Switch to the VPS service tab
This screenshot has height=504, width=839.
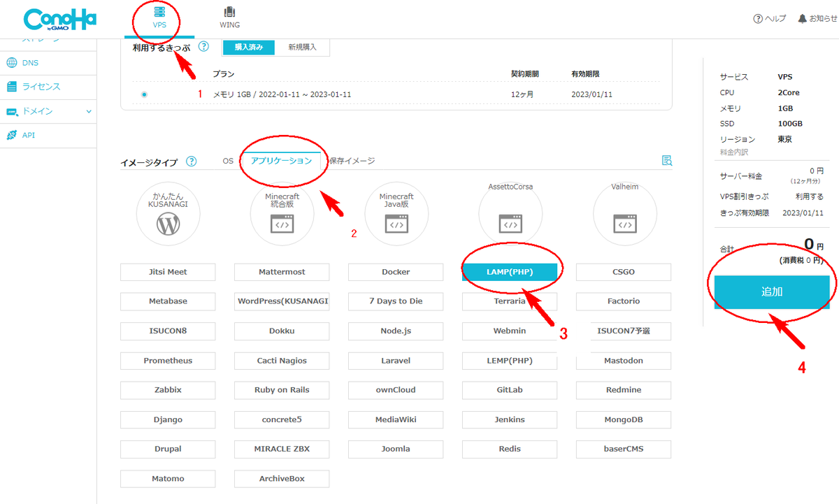pyautogui.click(x=159, y=19)
